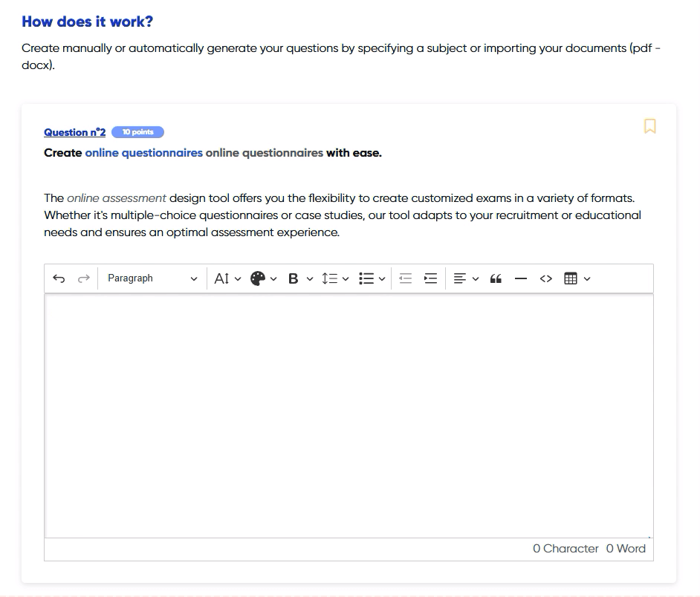Open the text alignment options
The width and height of the screenshot is (700, 597).
[x=465, y=278]
